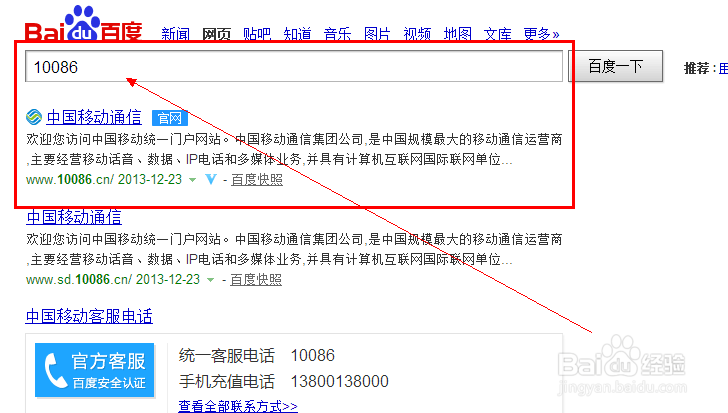The width and height of the screenshot is (728, 413).
Task: Expand the dropdown arrow after www.sd.10086.cn date
Action: 210,280
